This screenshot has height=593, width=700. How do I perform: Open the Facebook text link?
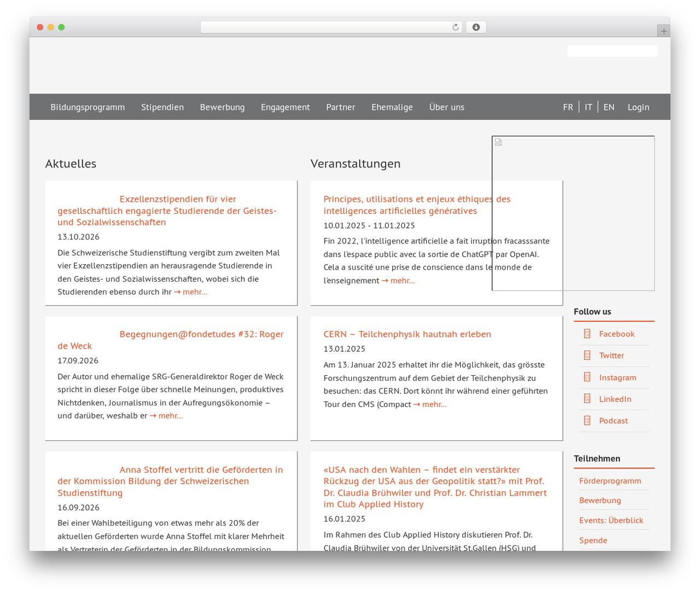tap(616, 334)
